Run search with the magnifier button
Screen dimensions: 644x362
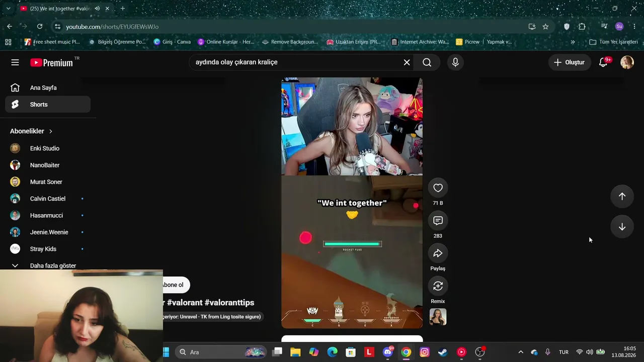pos(427,62)
